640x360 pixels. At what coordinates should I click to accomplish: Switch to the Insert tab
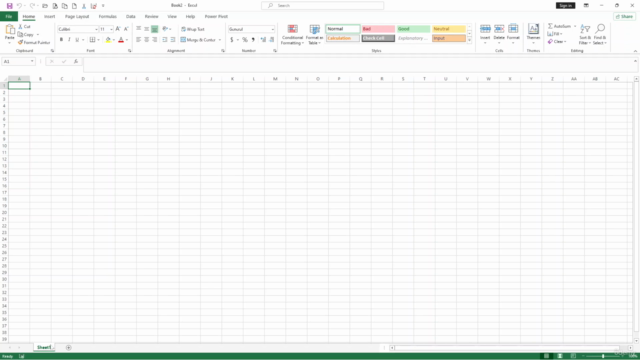pyautogui.click(x=49, y=16)
